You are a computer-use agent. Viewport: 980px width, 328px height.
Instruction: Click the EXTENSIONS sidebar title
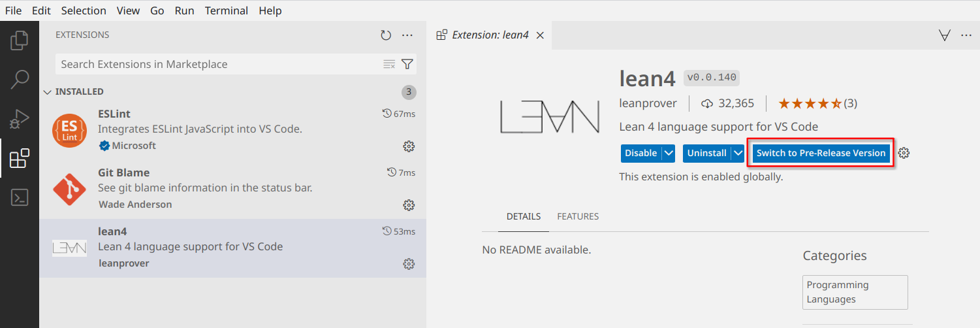tap(82, 35)
